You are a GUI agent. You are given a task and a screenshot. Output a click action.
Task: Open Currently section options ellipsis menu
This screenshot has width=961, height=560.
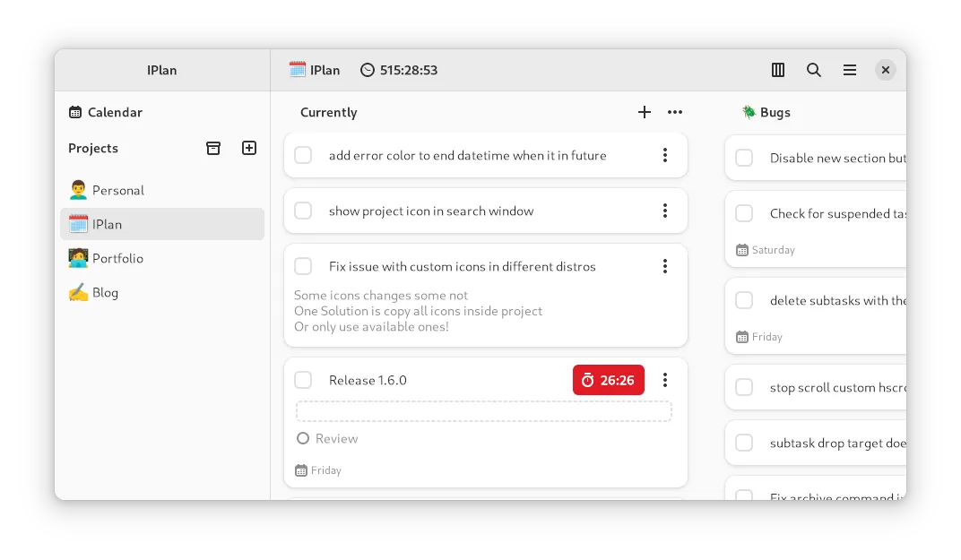tap(675, 112)
